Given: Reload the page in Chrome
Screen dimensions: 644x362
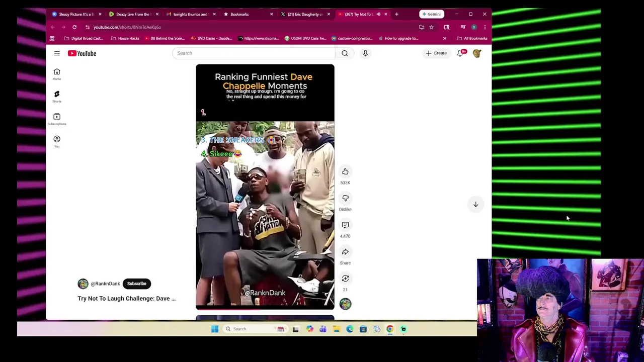Looking at the screenshot, I should [74, 27].
